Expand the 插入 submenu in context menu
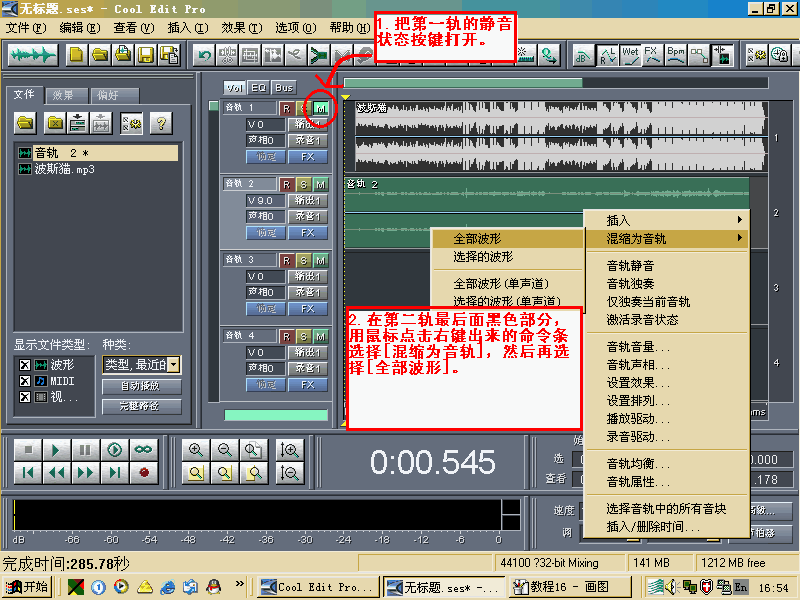Image resolution: width=800 pixels, height=600 pixels. [x=668, y=220]
